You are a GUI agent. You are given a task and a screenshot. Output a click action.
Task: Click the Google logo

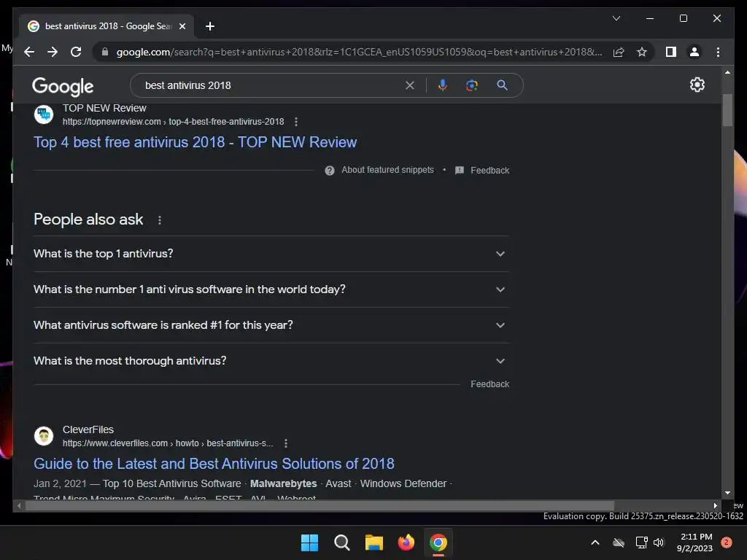tap(63, 86)
